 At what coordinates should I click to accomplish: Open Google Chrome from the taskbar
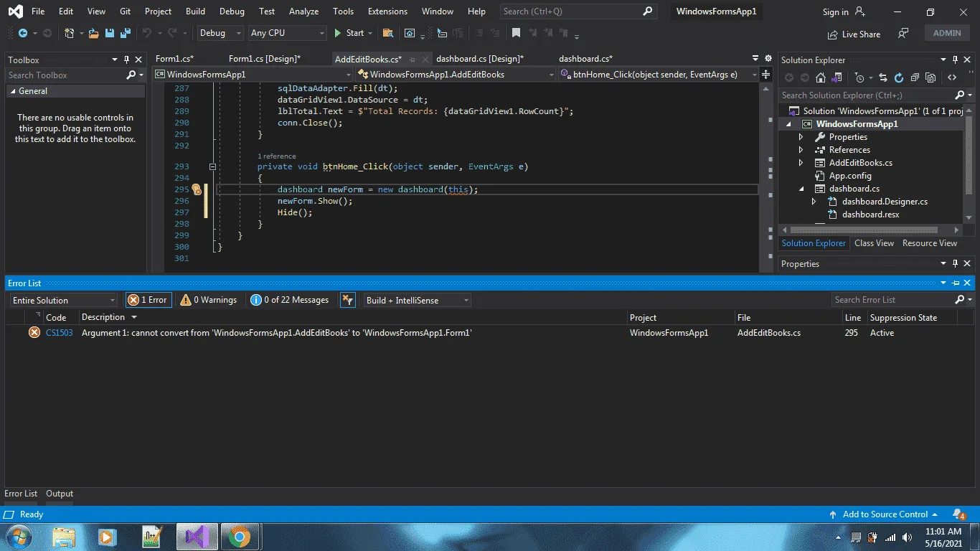pyautogui.click(x=240, y=537)
